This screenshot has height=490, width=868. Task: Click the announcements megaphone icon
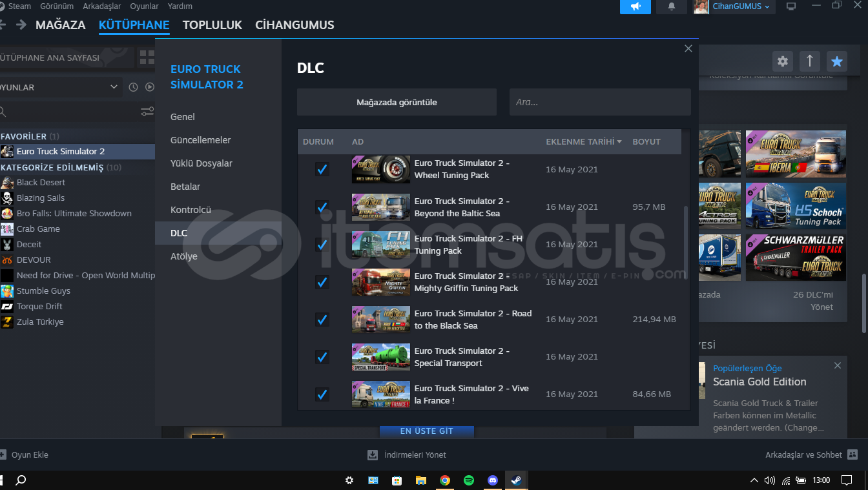(x=635, y=6)
